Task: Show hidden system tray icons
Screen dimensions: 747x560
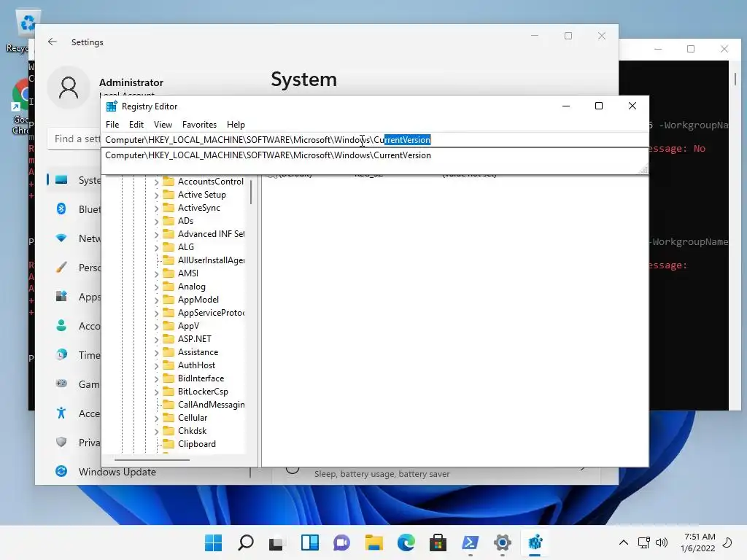Action: pyautogui.click(x=623, y=542)
